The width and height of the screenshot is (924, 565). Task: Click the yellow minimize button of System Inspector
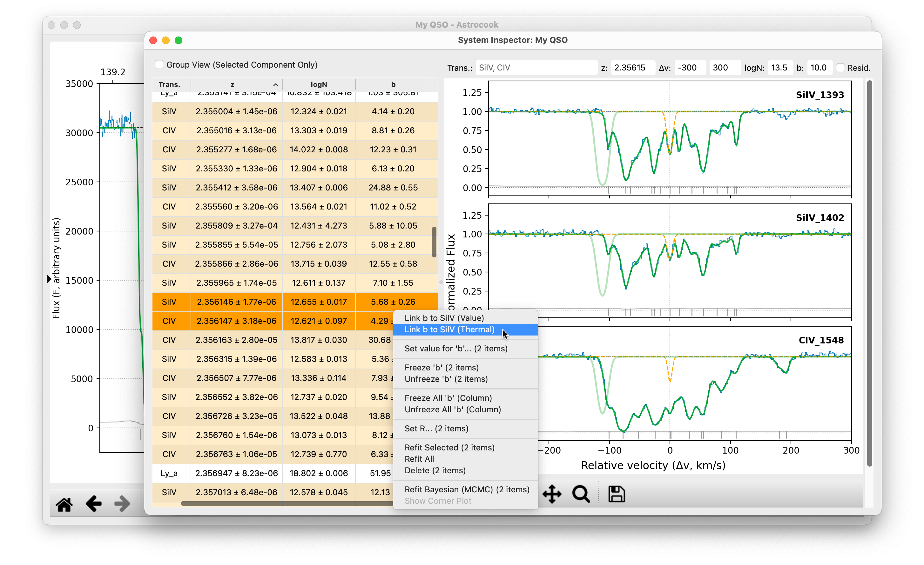click(x=166, y=40)
